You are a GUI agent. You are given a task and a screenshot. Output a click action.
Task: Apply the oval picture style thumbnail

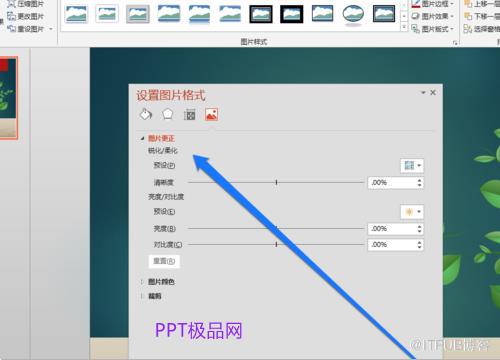[x=353, y=15]
